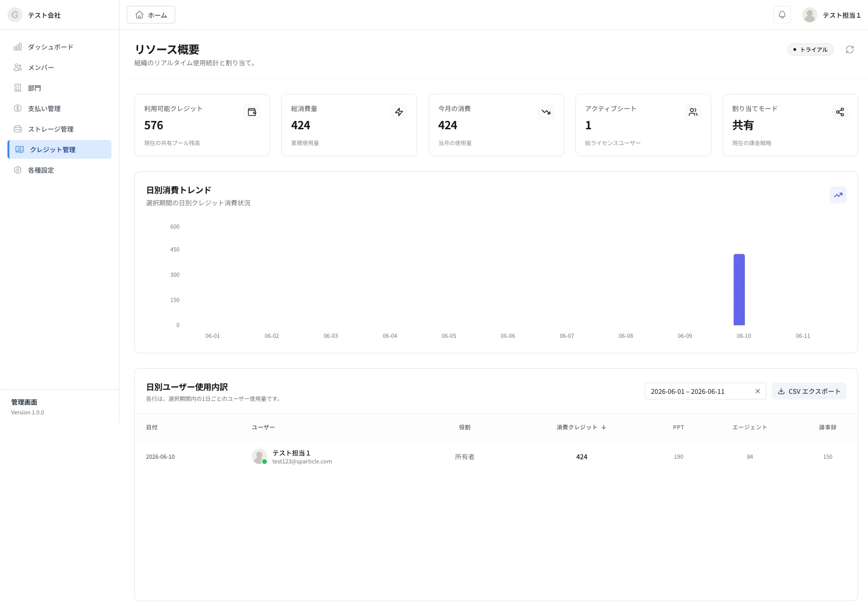Click the 役割 column header
Viewport: 868px width, 616px height.
pyautogui.click(x=465, y=427)
